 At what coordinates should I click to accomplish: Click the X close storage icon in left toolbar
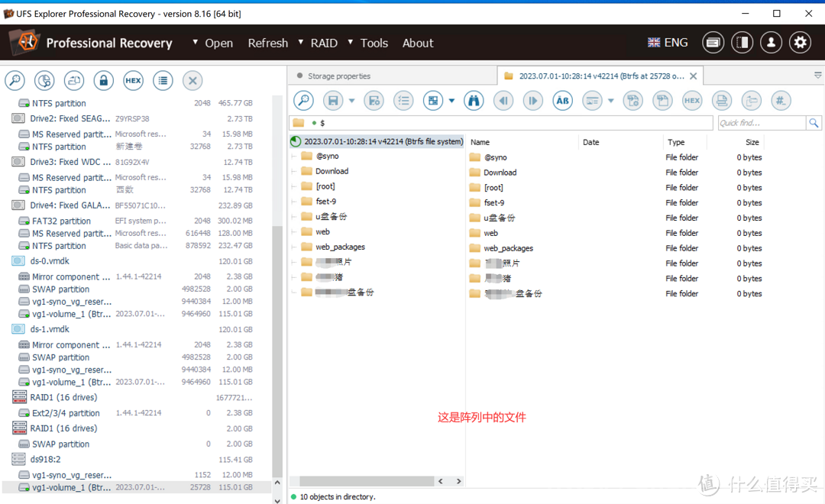(x=192, y=80)
